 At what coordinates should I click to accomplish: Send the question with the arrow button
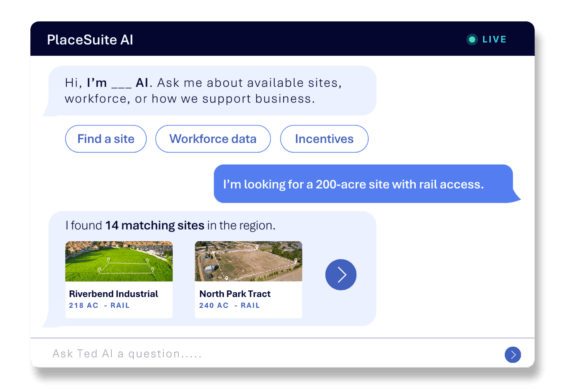coord(513,355)
